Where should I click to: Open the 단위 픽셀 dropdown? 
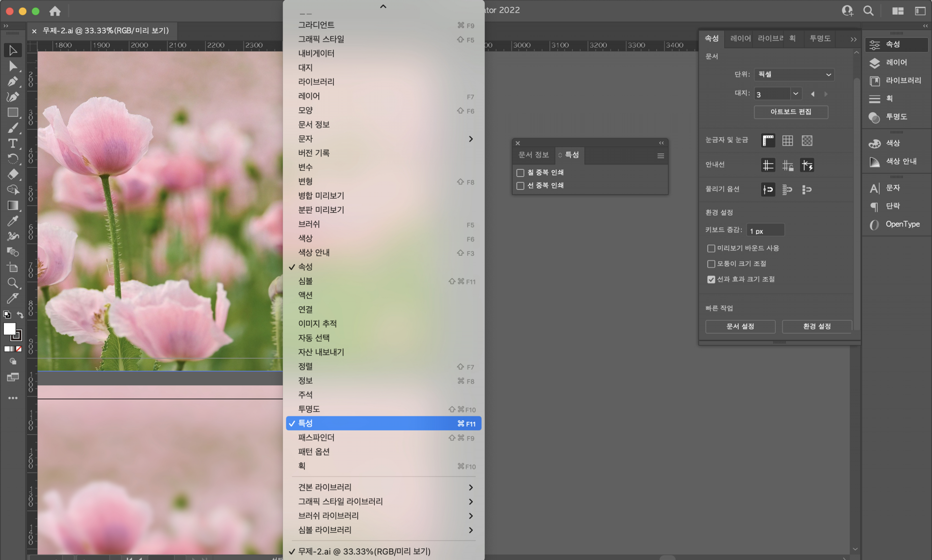pyautogui.click(x=794, y=75)
